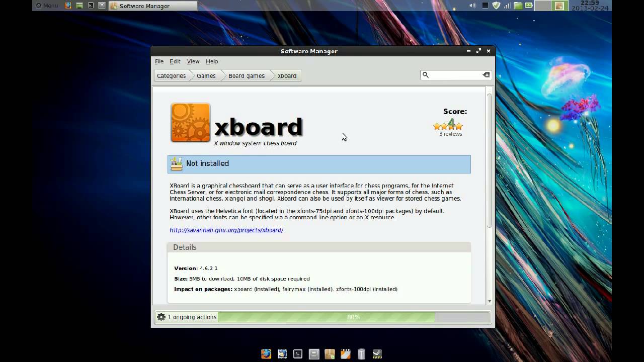Open the package installer icon in the dock

pos(330,354)
